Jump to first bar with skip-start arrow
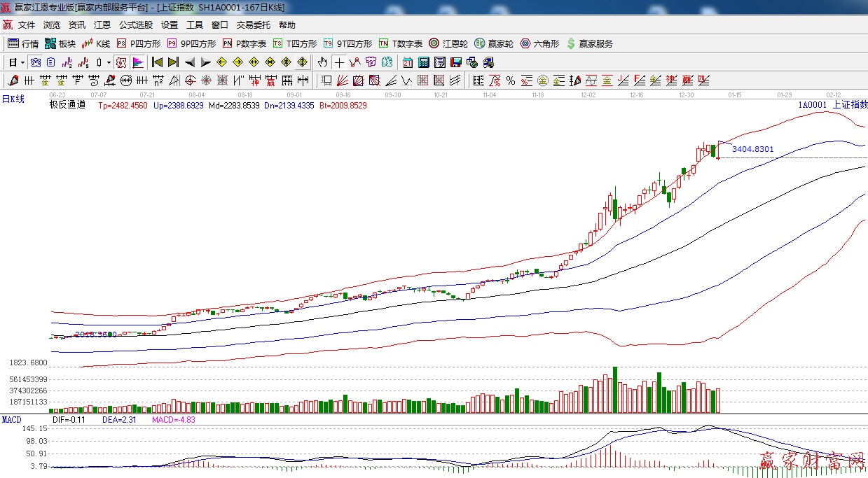868x478 pixels. (157, 62)
